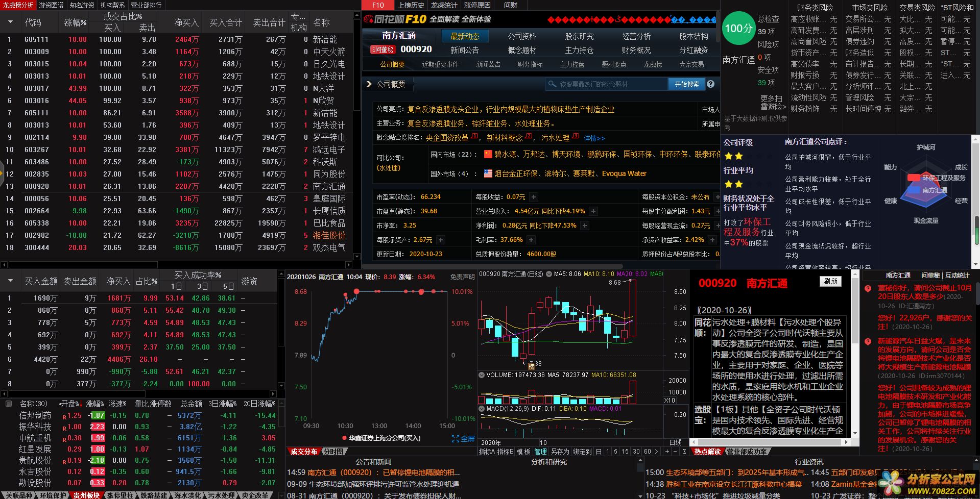Open the 上榜历史 tab
Viewport: 980px width, 499px height.
click(411, 5)
